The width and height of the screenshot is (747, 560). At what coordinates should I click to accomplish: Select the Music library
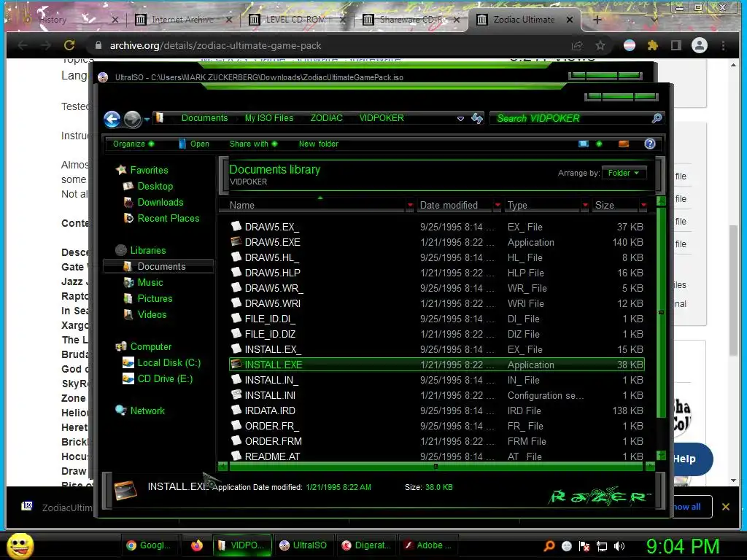144,282
